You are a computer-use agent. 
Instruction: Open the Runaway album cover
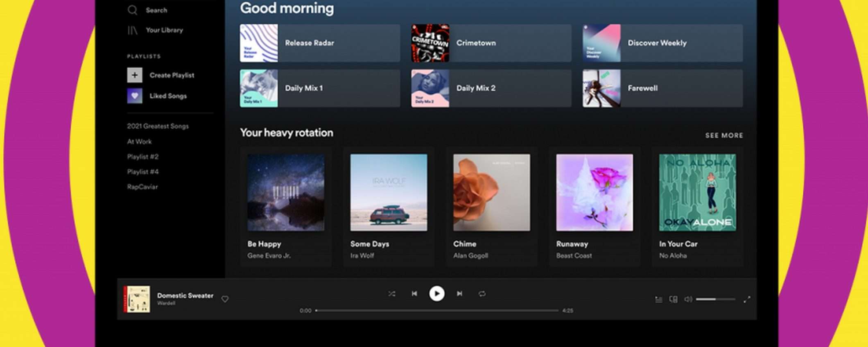tap(594, 192)
